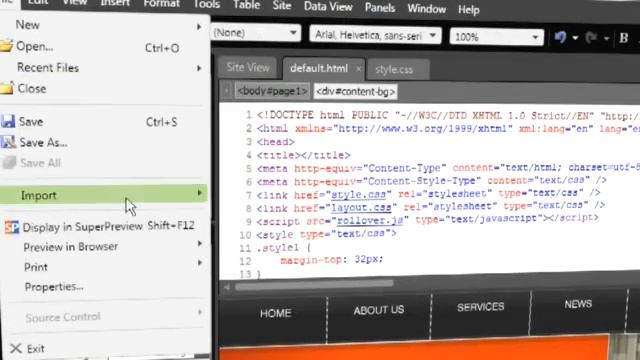Screen dimensions: 640x360
Task: Click the <head> tag on line 3
Action: pyautogui.click(x=276, y=142)
